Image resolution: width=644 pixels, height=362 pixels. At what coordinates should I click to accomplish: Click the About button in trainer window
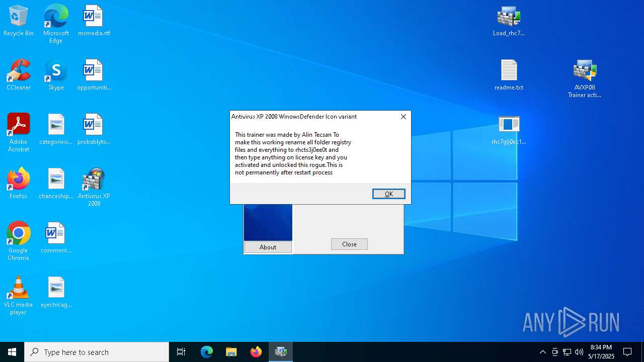pyautogui.click(x=268, y=247)
